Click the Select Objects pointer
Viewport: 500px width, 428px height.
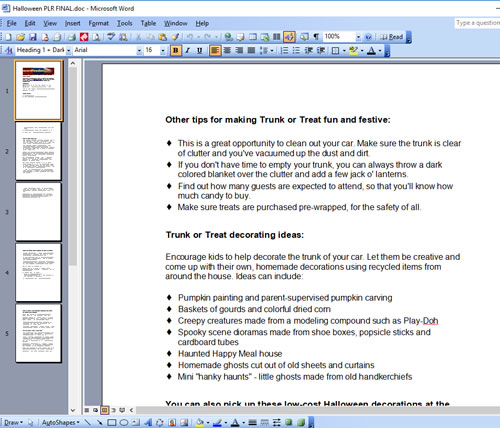tap(31, 423)
